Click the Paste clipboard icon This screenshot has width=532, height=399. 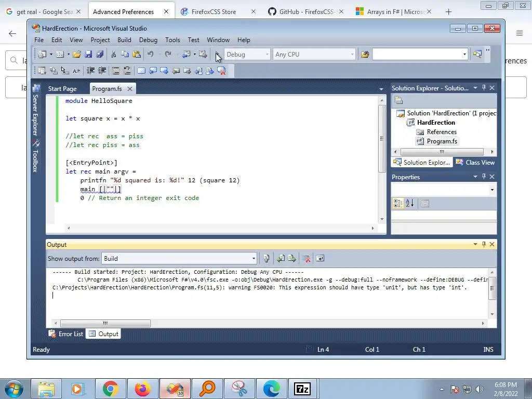[x=137, y=54]
